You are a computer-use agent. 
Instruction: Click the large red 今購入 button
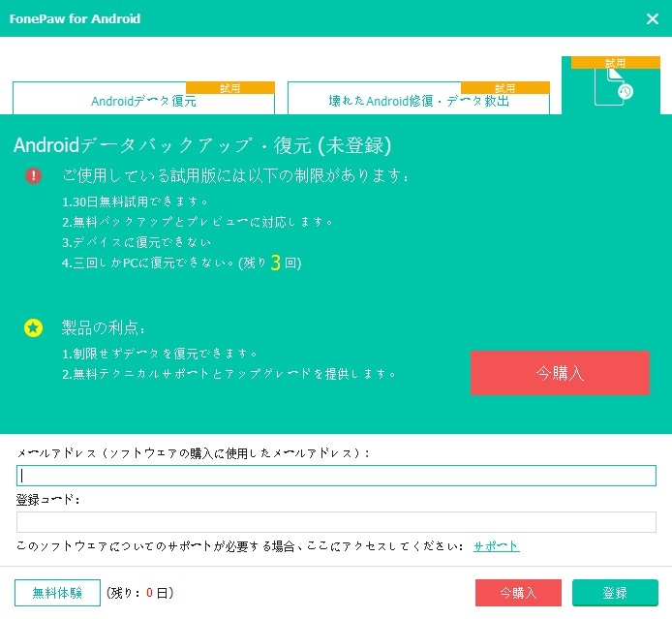(560, 373)
